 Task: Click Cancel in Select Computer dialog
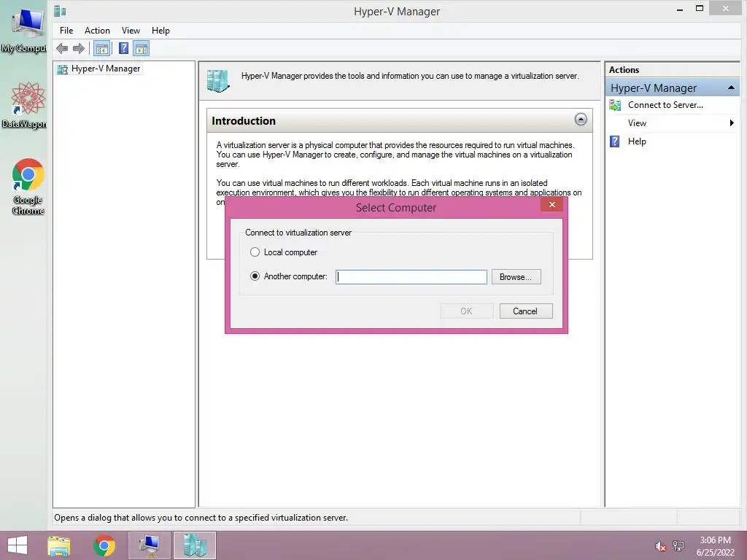525,311
